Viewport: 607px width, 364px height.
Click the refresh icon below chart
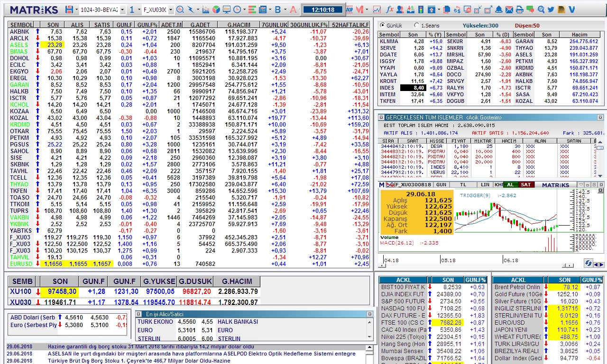click(588, 263)
